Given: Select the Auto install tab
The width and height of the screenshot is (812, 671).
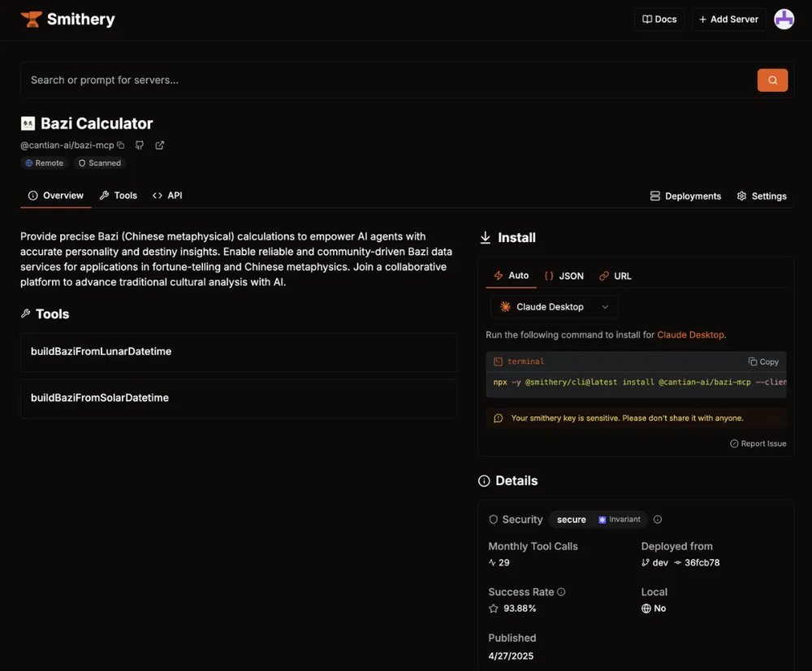Looking at the screenshot, I should click(511, 275).
